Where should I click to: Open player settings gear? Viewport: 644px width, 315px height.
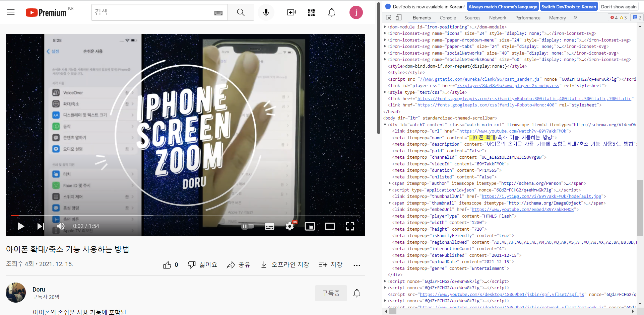point(290,226)
